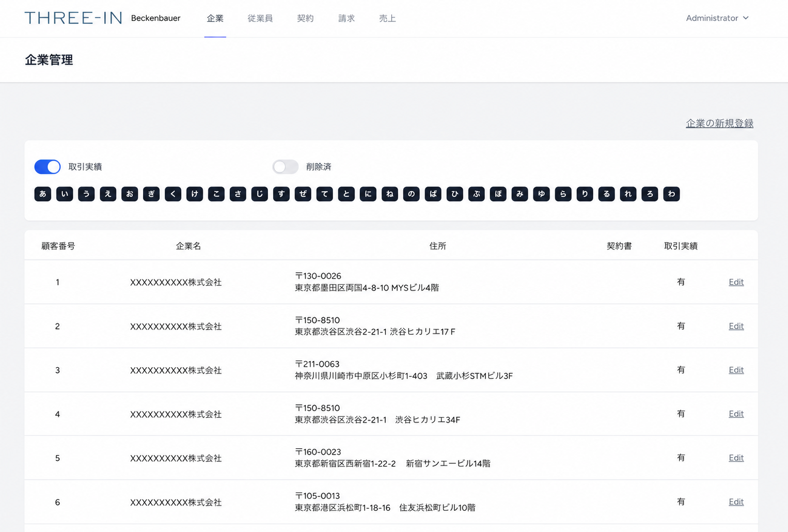Turn off the 取引実績 toggle
The image size is (788, 532).
coord(48,167)
